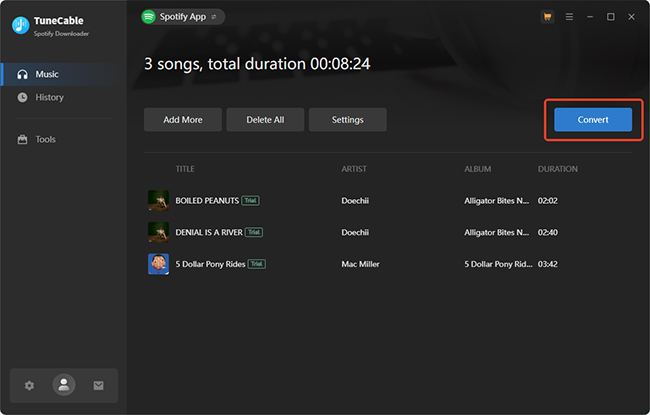This screenshot has height=415, width=650.
Task: Click album name in DENIAL IS A RIVER row
Action: point(497,232)
